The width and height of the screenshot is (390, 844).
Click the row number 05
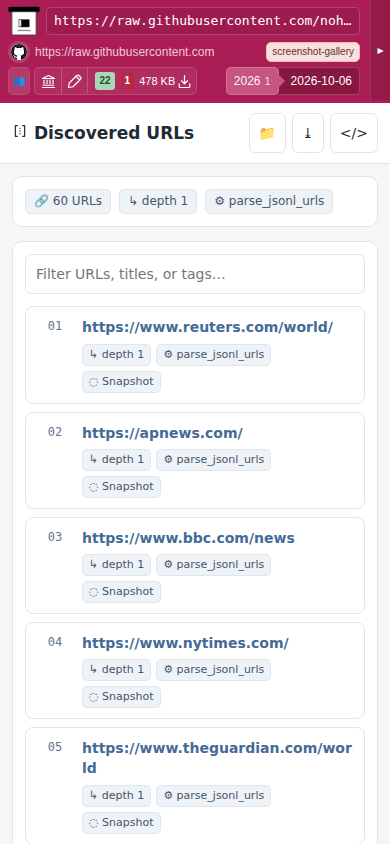55,747
